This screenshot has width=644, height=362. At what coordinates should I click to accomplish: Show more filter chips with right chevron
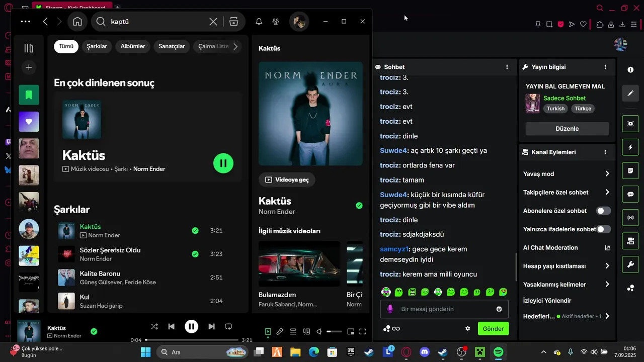pos(235,46)
